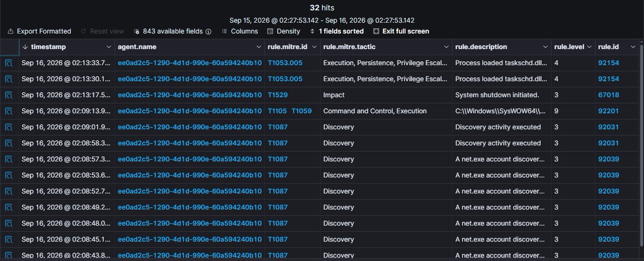Open agent name link in 02:13:17.5 row
Image resolution: width=644 pixels, height=261 pixels.
point(189,95)
